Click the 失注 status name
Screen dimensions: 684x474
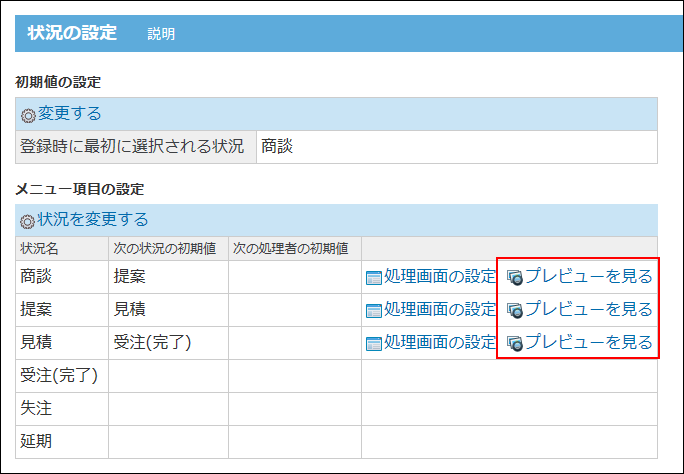pos(36,409)
